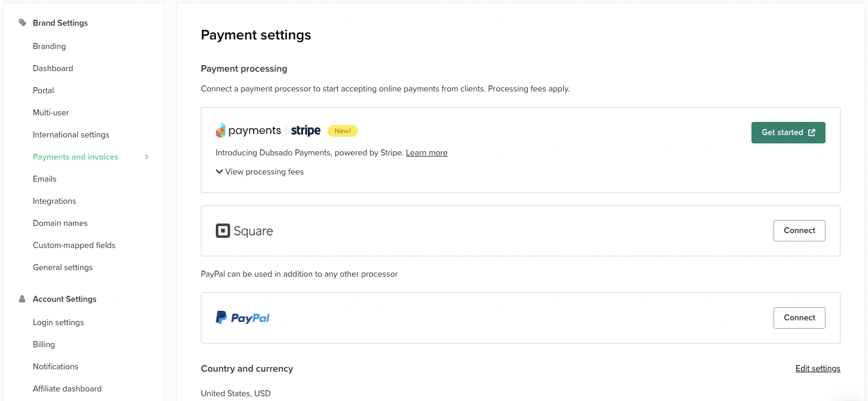Collapse the processing fees disclosure arrow

(219, 172)
